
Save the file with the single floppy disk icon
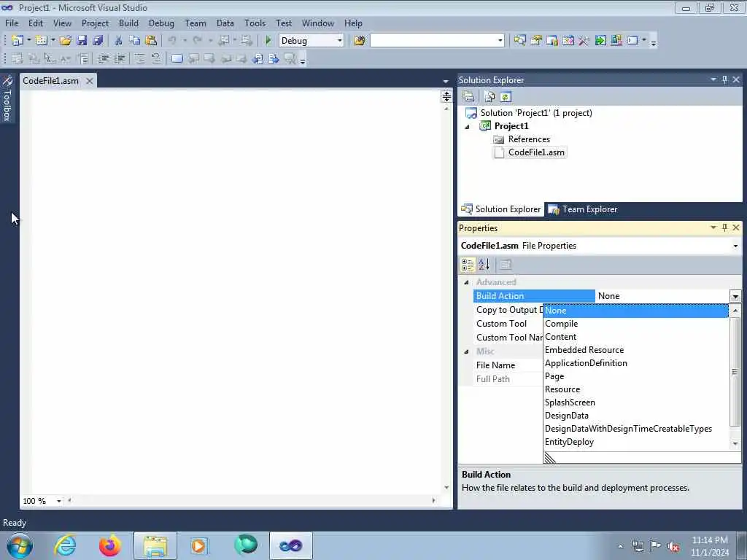pyautogui.click(x=82, y=41)
